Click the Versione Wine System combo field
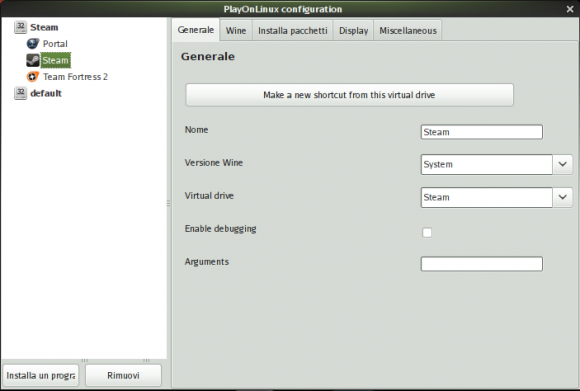Viewport: 580px width, 391px height. [x=486, y=164]
